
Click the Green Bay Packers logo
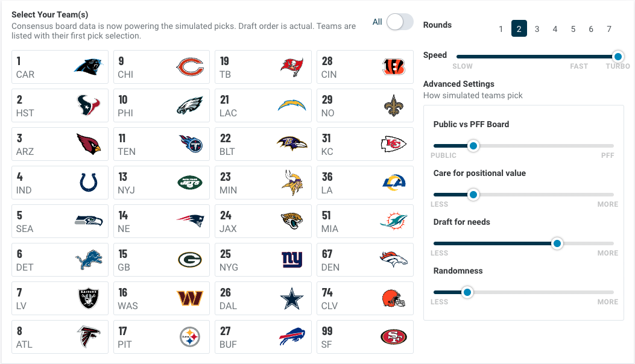point(191,260)
